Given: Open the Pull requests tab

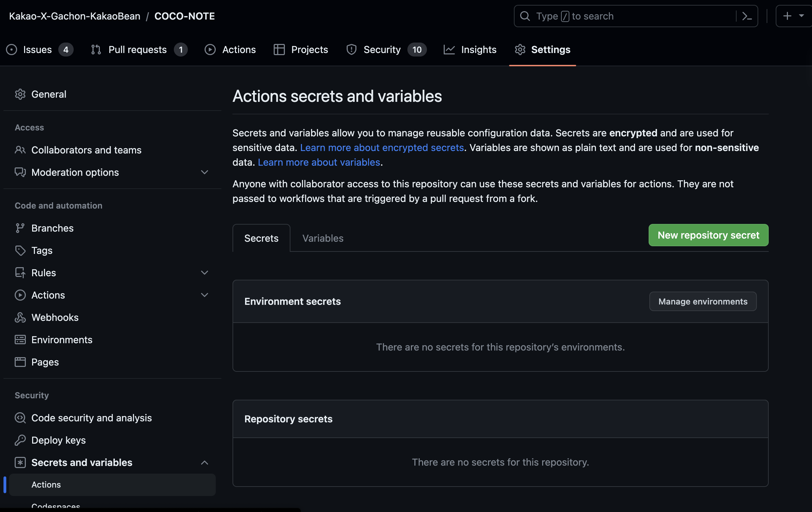Looking at the screenshot, I should click(x=138, y=50).
